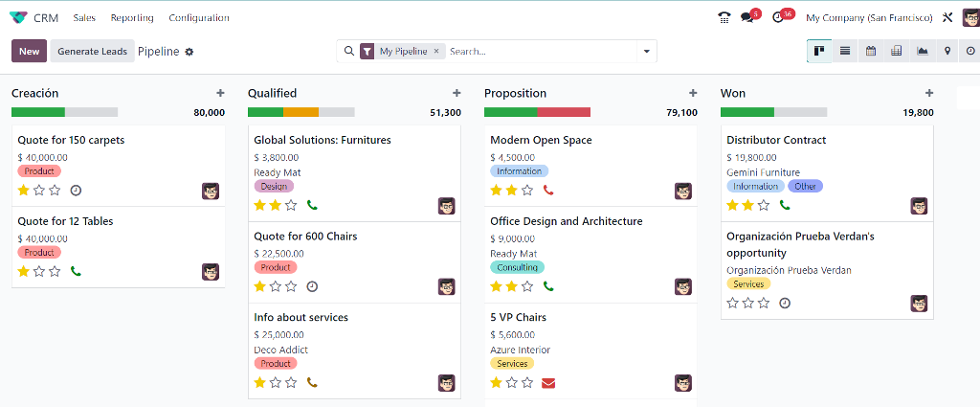This screenshot has width=980, height=407.
Task: Open the conversations messages icon
Action: [x=746, y=17]
